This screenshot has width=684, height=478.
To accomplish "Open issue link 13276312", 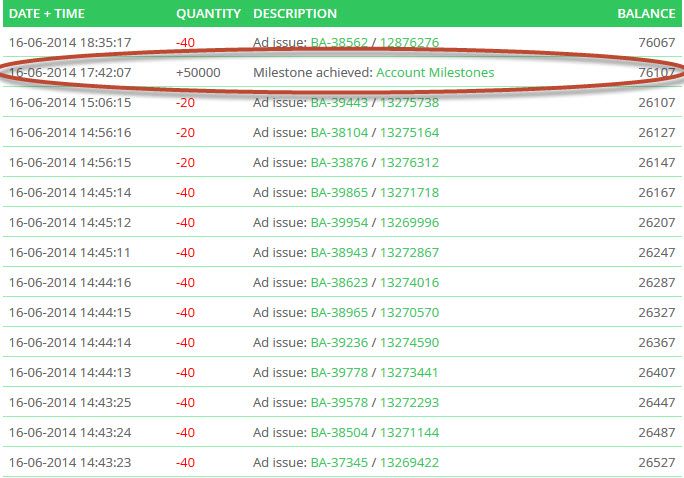I will pos(409,163).
